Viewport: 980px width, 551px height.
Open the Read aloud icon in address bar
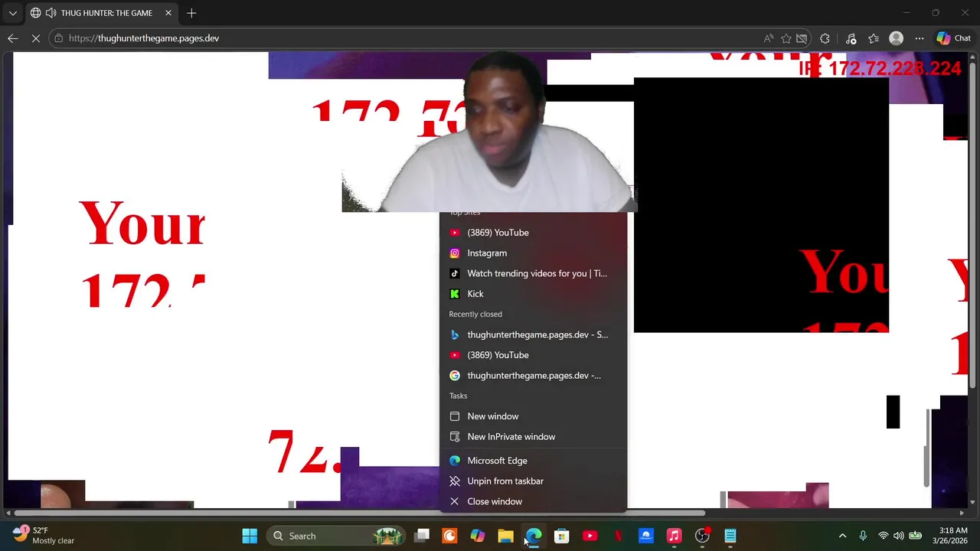pos(768,38)
